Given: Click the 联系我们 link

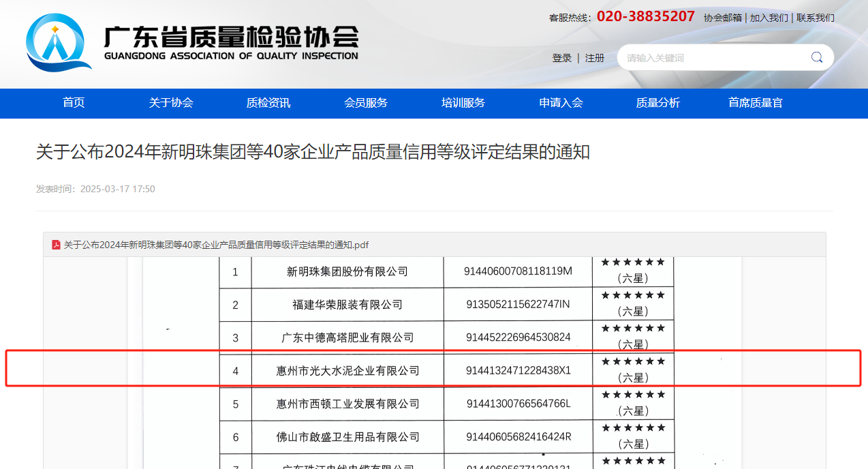Looking at the screenshot, I should pyautogui.click(x=816, y=18).
